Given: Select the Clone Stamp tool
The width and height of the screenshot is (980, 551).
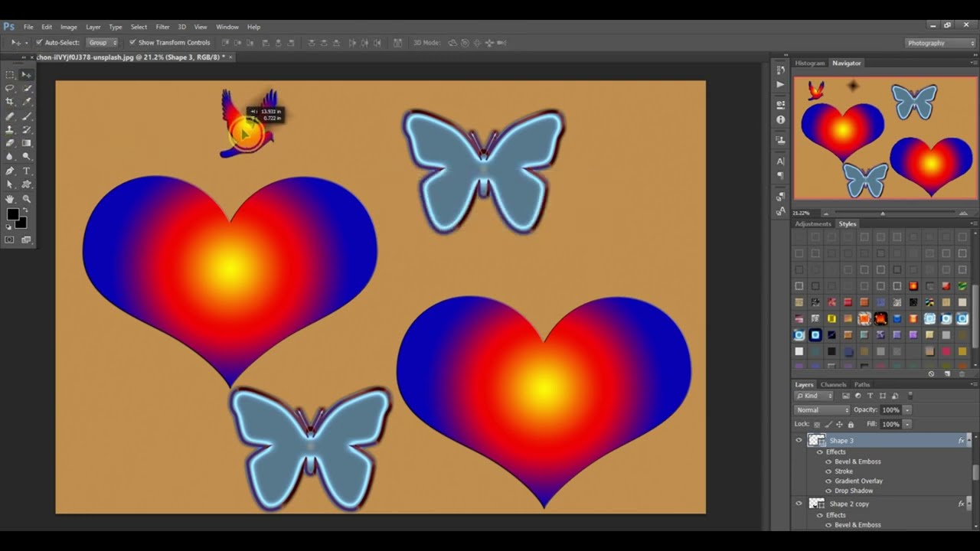Looking at the screenshot, I should point(10,129).
